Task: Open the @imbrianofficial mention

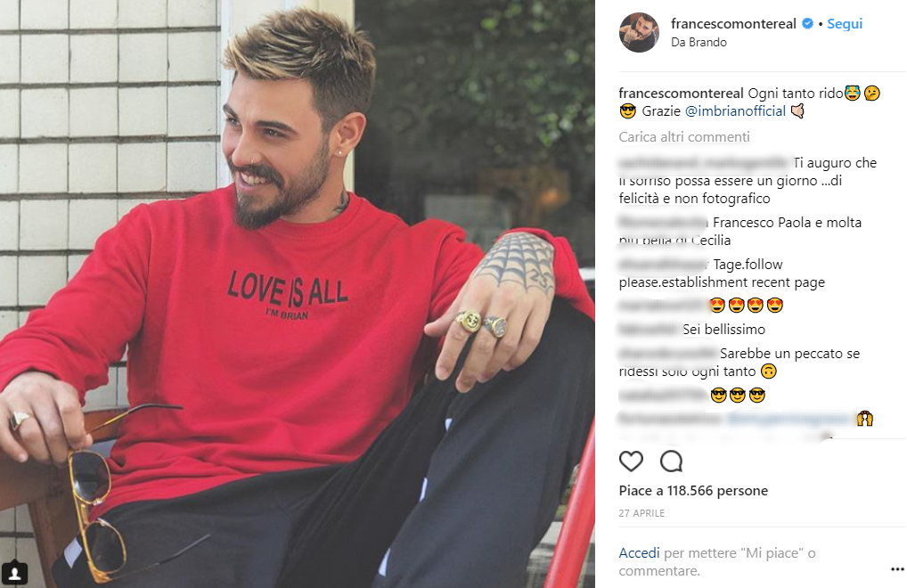Action: coord(735,111)
